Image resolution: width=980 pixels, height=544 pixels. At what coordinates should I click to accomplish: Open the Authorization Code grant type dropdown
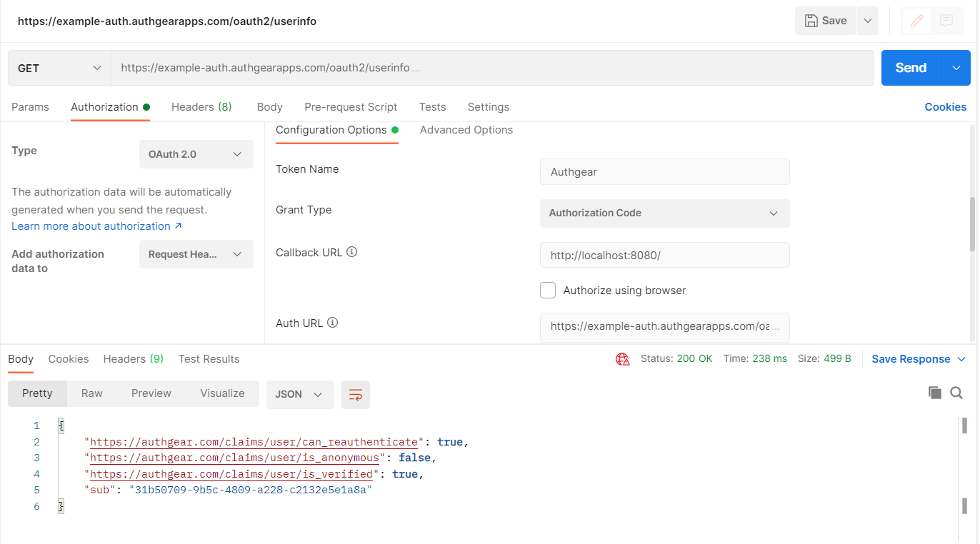665,213
